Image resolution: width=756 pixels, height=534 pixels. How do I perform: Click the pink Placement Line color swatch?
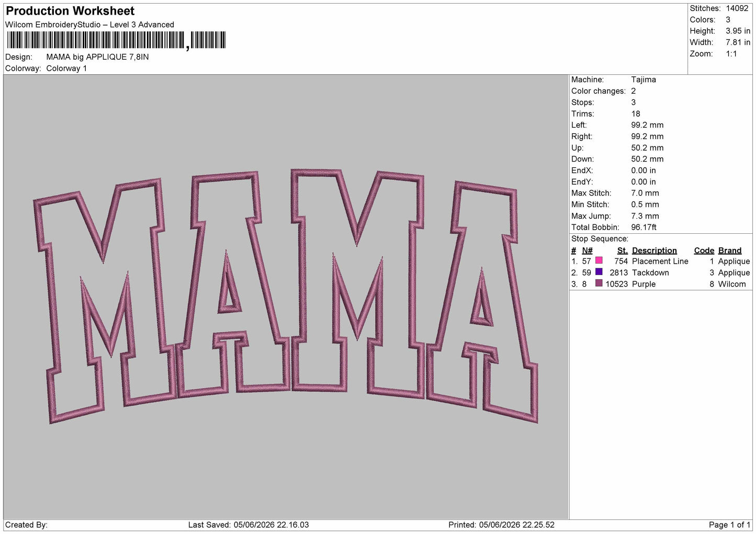tap(599, 260)
